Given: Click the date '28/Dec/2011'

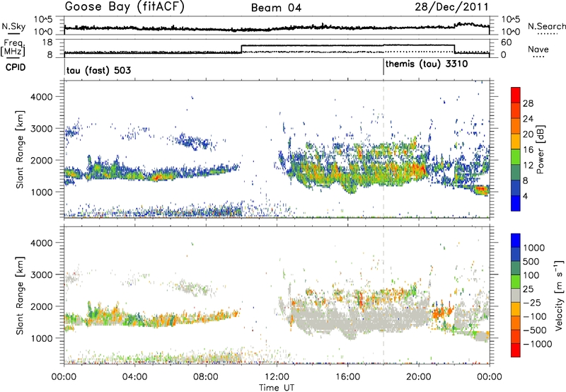Looking at the screenshot, I should (x=451, y=7).
